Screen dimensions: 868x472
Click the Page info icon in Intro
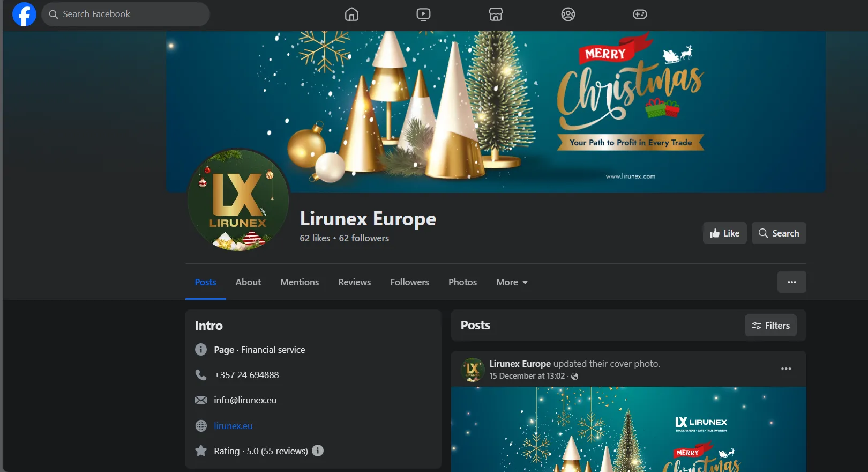pyautogui.click(x=201, y=350)
